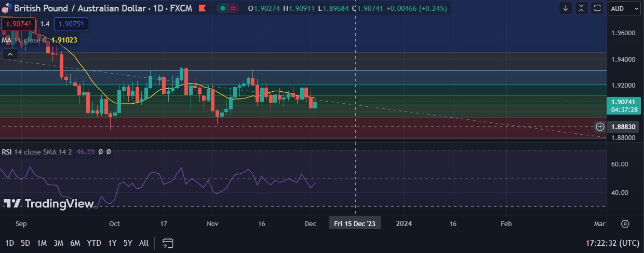Click the 1.92000 price scale label
644x253 pixels.
[x=624, y=85]
